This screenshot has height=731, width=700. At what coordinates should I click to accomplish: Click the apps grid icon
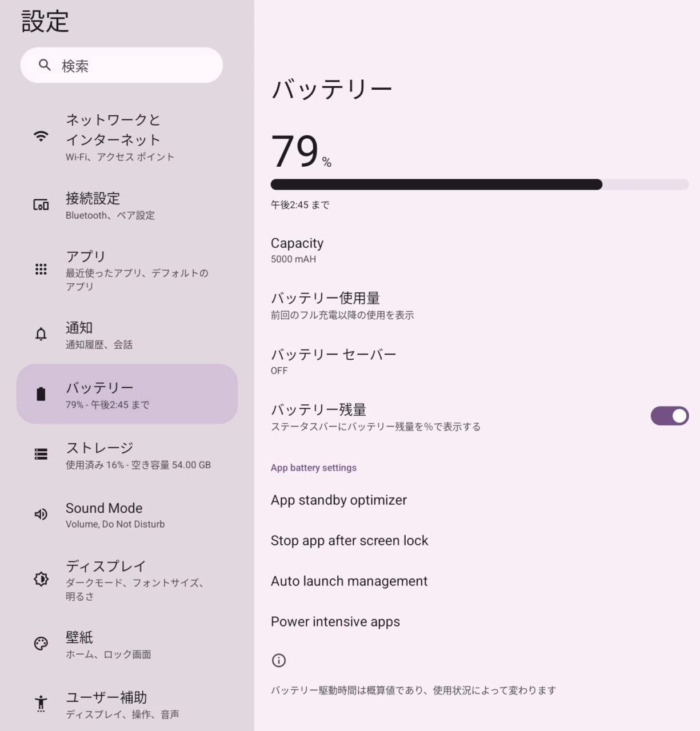pos(41,270)
